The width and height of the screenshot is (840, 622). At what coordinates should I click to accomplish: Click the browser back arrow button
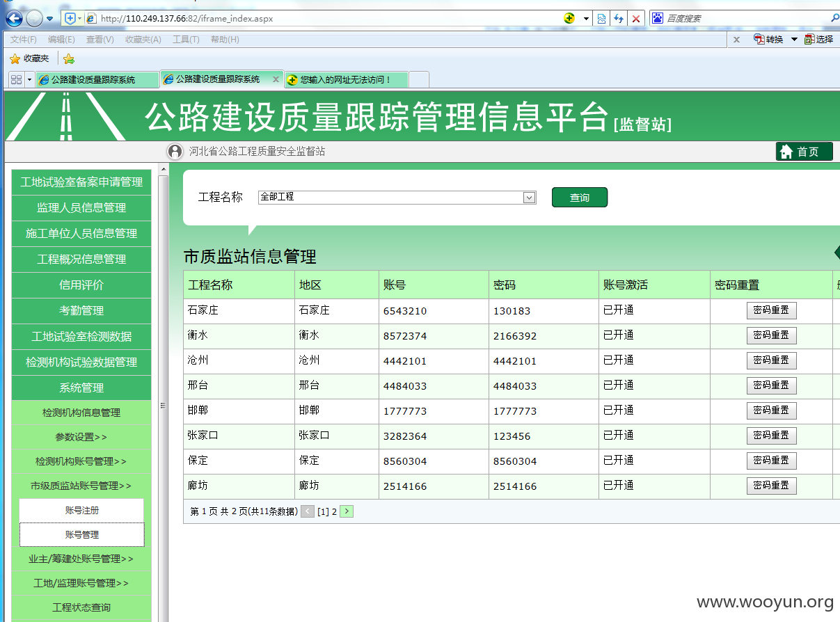pos(13,19)
